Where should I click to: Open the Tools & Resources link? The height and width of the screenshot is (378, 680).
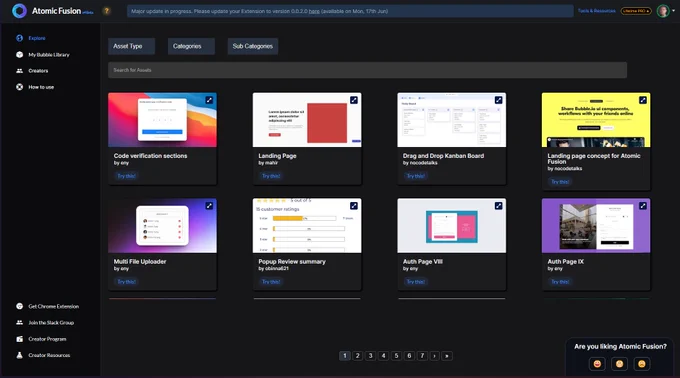point(597,11)
